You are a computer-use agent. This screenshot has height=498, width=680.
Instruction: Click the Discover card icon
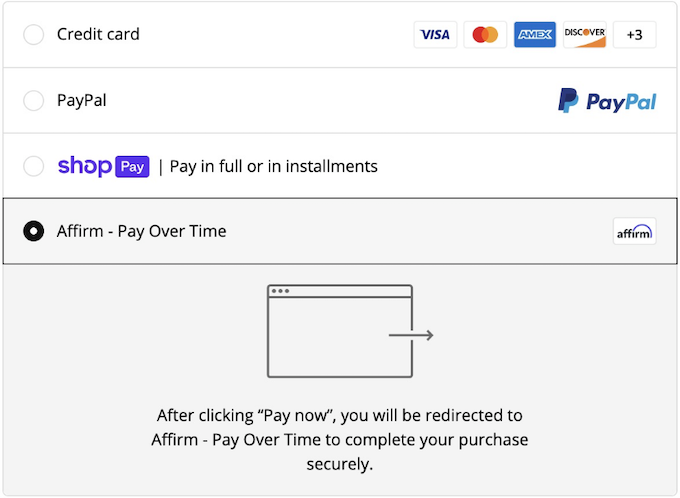(585, 35)
